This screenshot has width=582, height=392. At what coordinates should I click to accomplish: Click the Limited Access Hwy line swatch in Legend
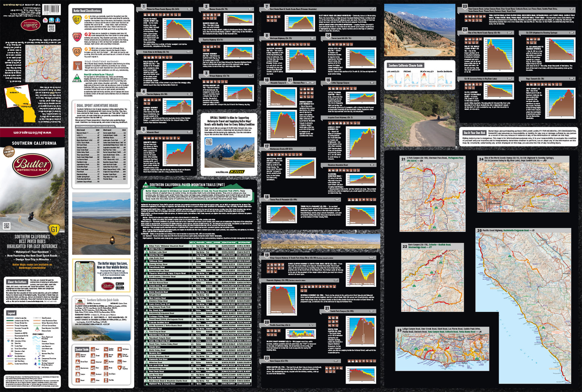click(11, 318)
